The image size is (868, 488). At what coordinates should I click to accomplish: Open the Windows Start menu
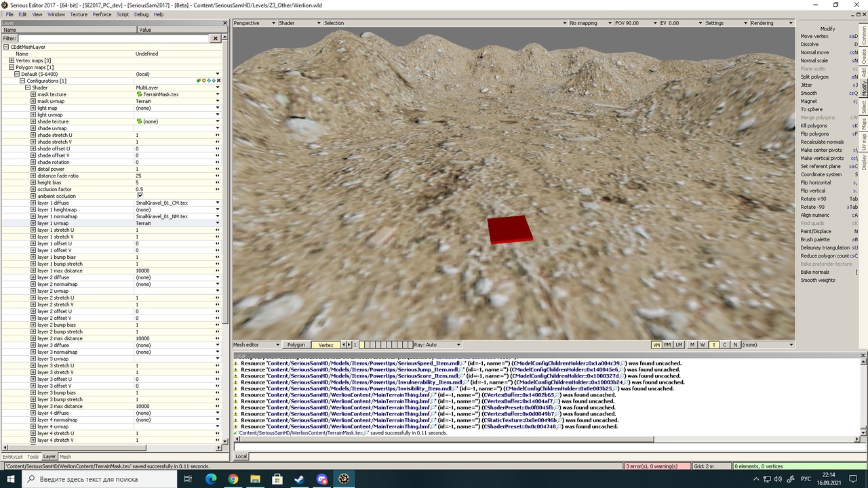coord(12,479)
